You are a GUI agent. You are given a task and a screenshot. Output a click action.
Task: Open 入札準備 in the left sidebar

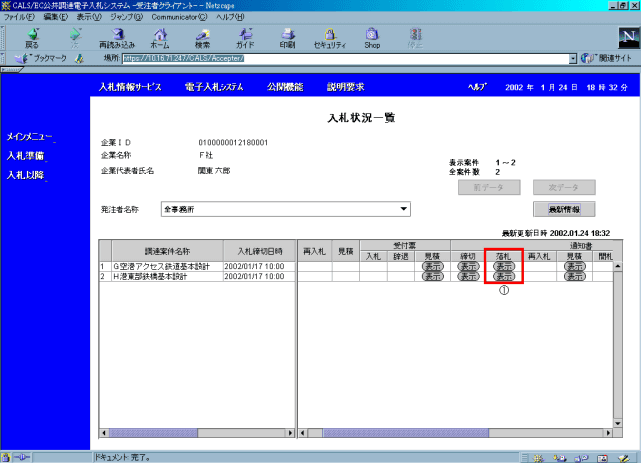[x=25, y=156]
